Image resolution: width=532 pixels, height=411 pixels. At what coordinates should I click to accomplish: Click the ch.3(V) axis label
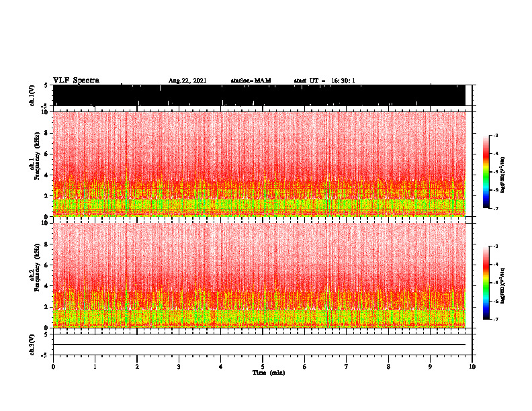click(32, 345)
